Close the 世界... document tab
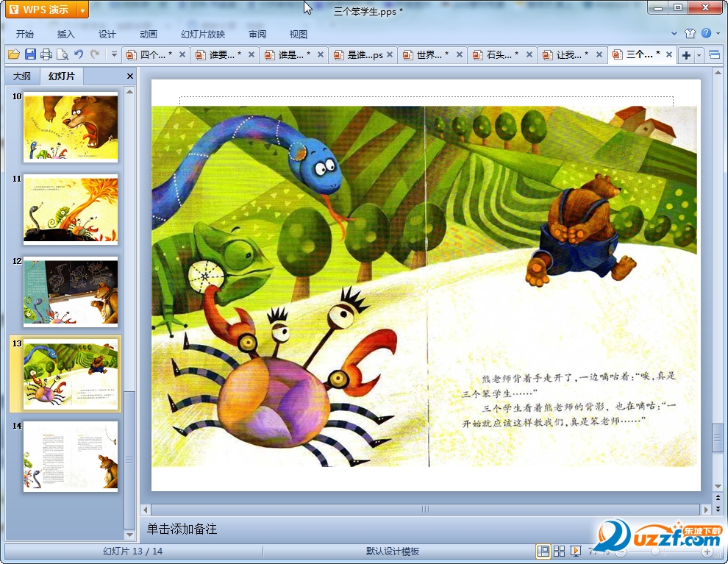 pos(459,54)
